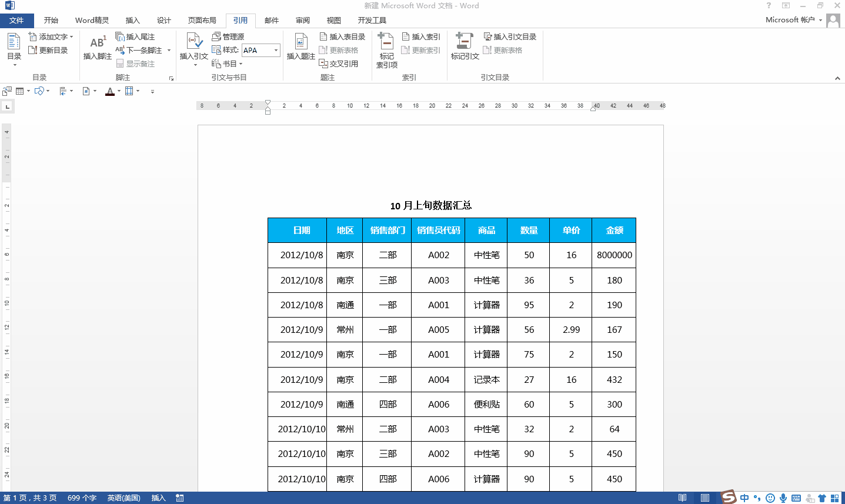Collapse the ribbon with the up chevron
The image size is (845, 504).
tap(837, 78)
